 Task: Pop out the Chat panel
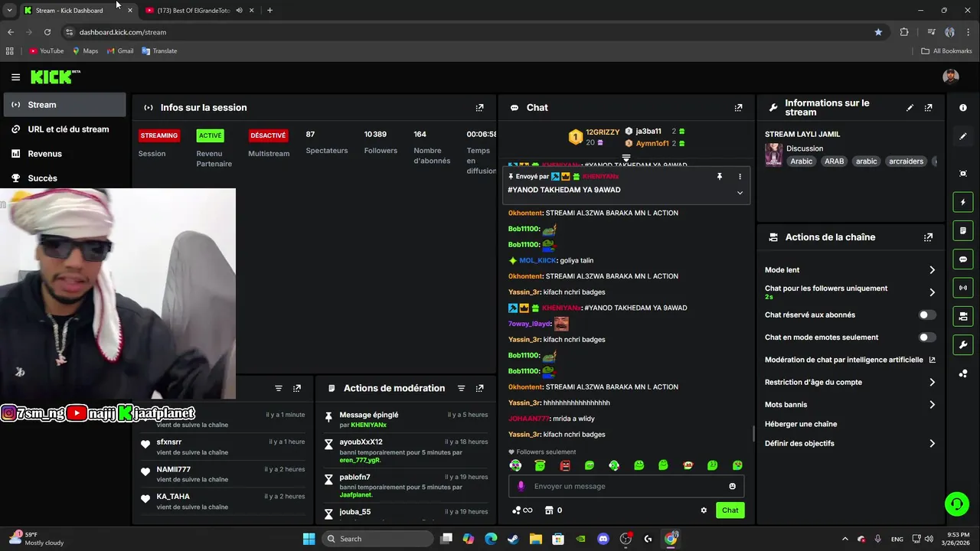coord(738,108)
